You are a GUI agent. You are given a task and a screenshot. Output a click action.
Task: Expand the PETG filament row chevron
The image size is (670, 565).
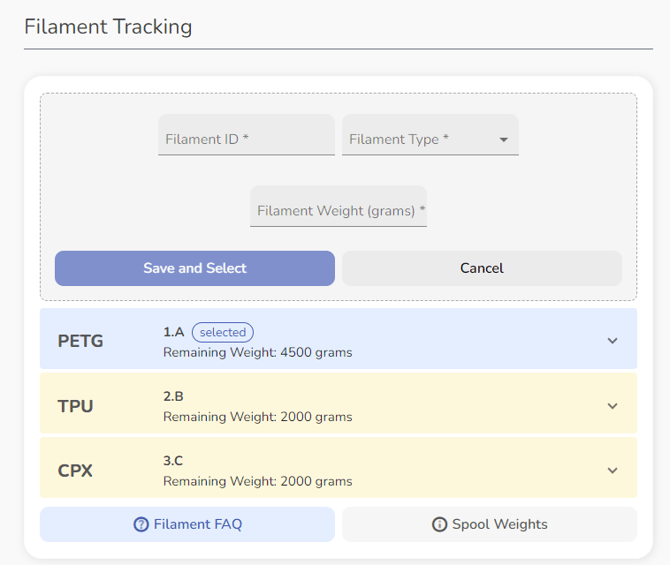[x=613, y=341]
